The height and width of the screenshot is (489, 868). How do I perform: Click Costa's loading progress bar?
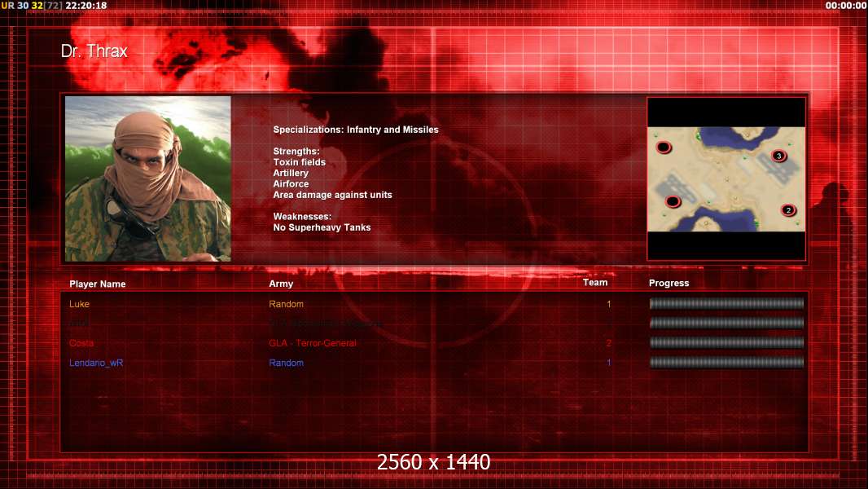[726, 343]
